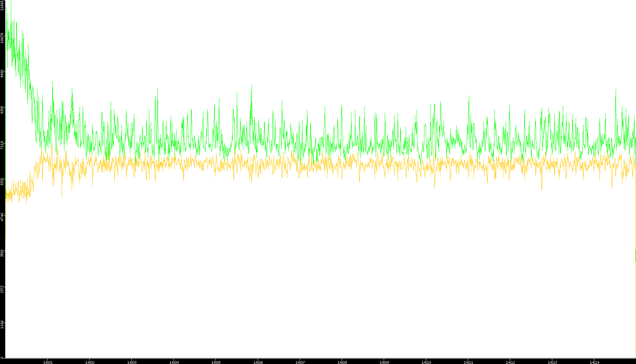The width and height of the screenshot is (636, 364).
Task: Click the 14:01 time axis label
Action: 48,362
